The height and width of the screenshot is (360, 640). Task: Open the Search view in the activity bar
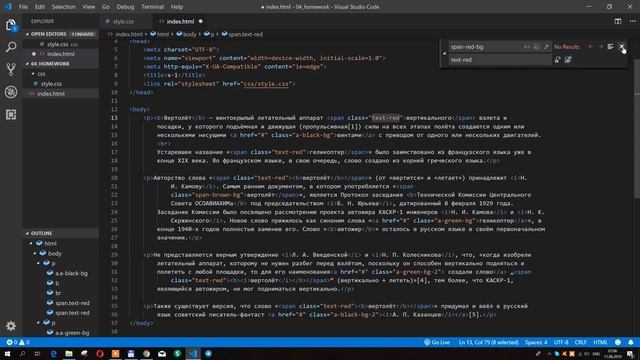pos(11,47)
